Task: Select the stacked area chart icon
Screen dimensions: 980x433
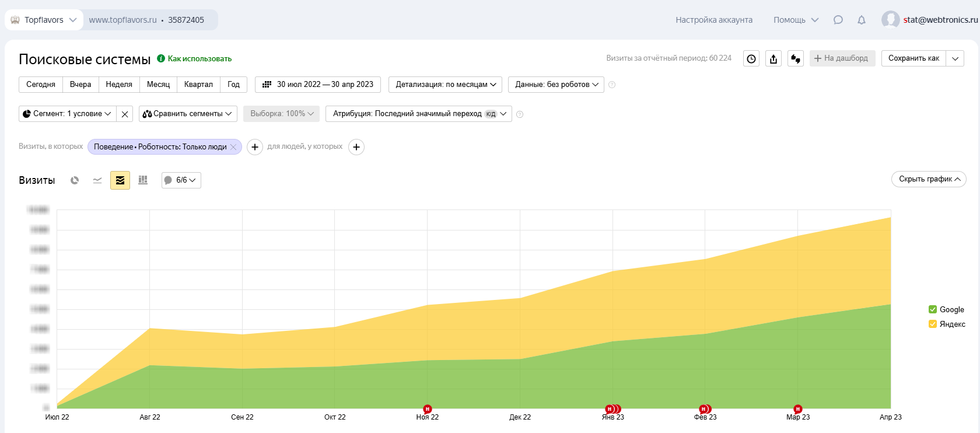Action: pyautogui.click(x=120, y=180)
